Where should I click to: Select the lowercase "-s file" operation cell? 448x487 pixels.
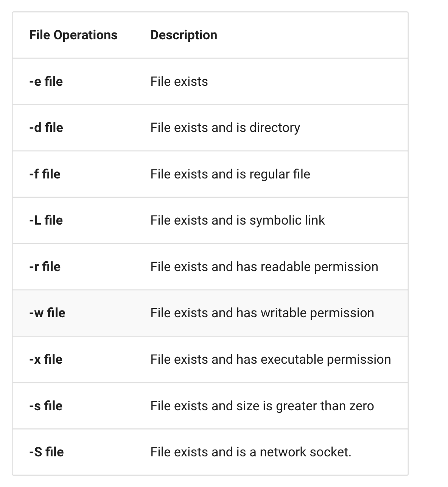[x=45, y=406]
